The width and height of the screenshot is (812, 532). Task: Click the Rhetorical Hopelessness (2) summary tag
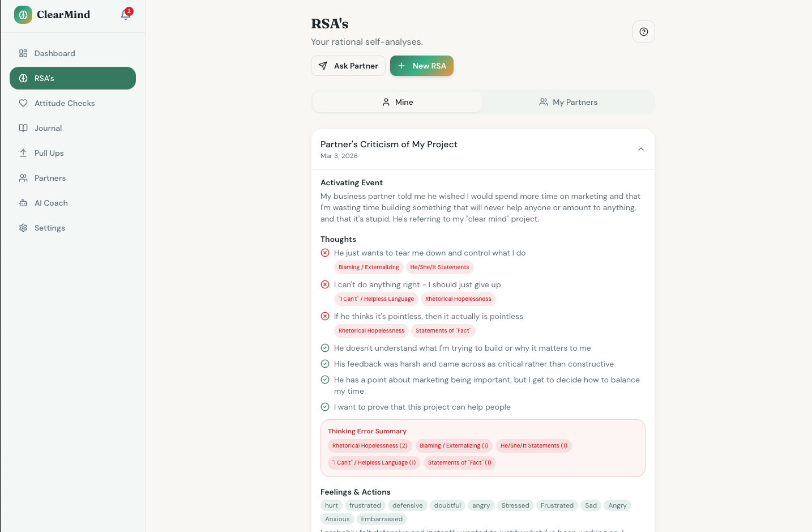point(370,446)
